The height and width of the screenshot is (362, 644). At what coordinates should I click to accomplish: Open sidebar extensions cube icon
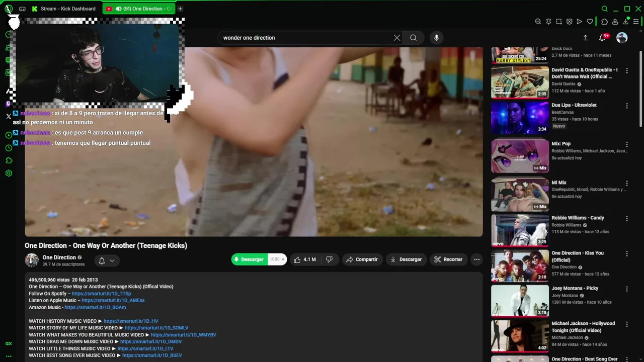point(9,160)
